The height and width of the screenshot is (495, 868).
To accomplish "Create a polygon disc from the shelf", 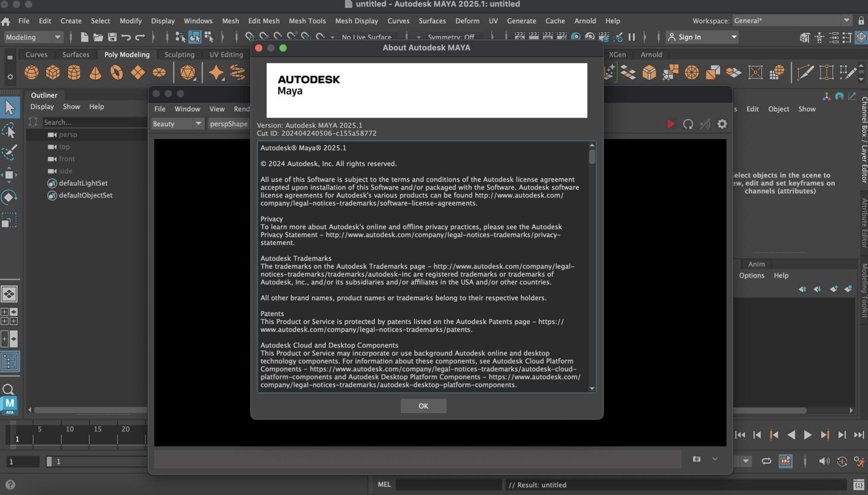I will 159,72.
